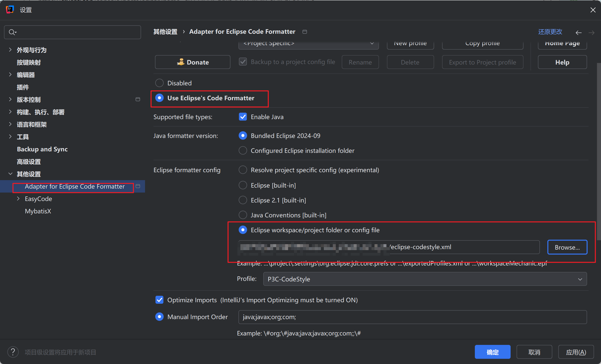Click the 取消 button
Viewport: 601px width, 364px height.
[534, 352]
